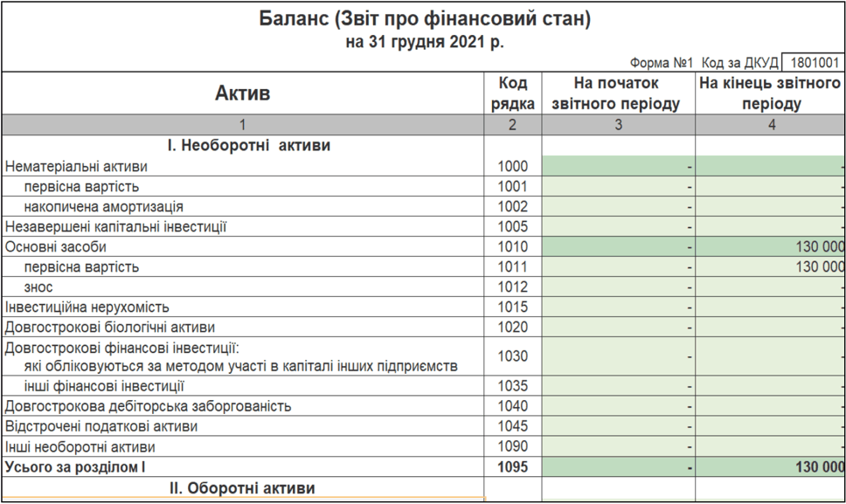
Task: Click row code 1002
Action: 512,206
